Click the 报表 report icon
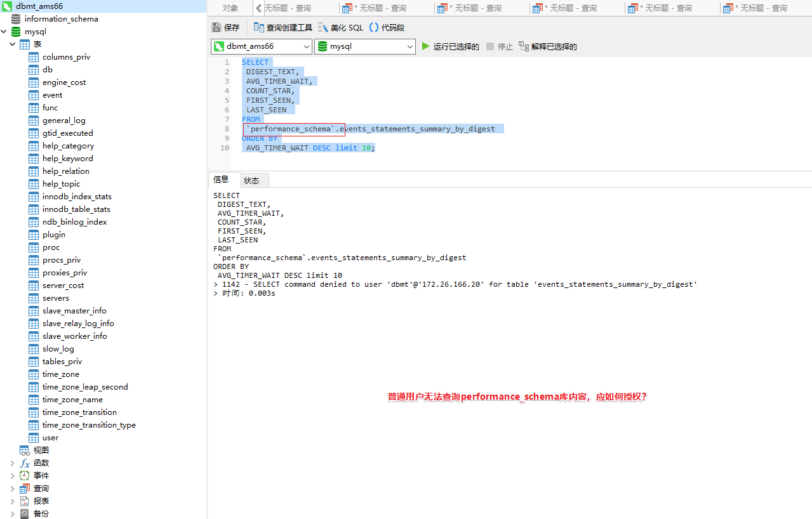The height and width of the screenshot is (519, 812). point(25,501)
